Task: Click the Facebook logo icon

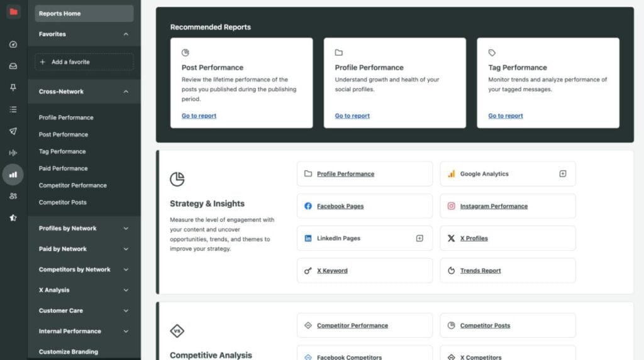Action: coord(308,206)
